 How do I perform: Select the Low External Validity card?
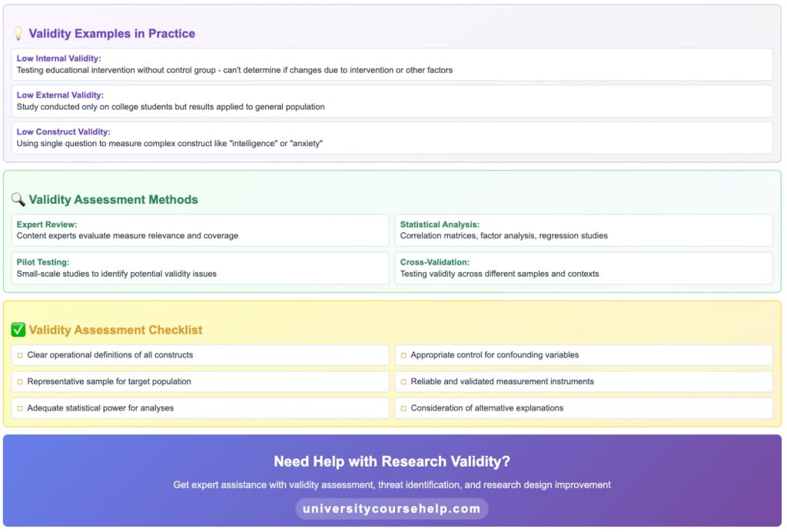click(393, 101)
